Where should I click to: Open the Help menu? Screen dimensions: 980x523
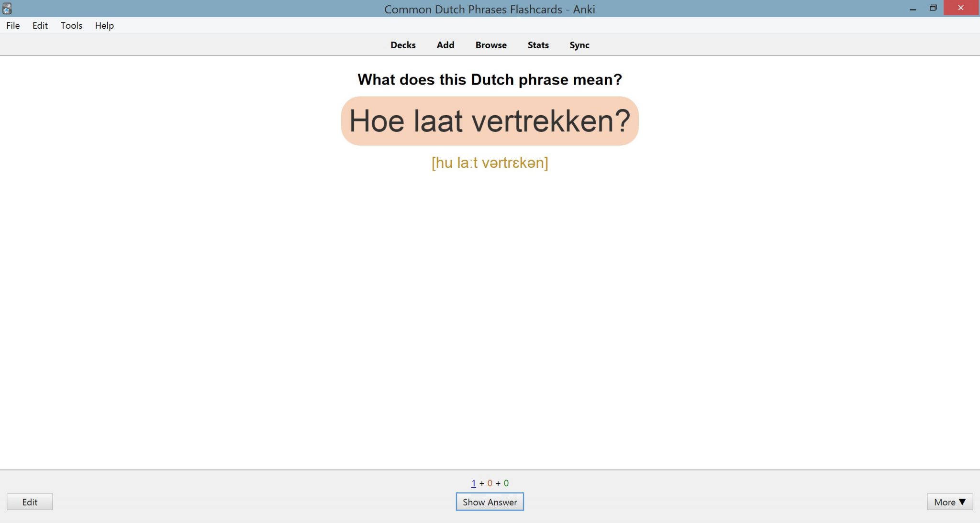104,25
